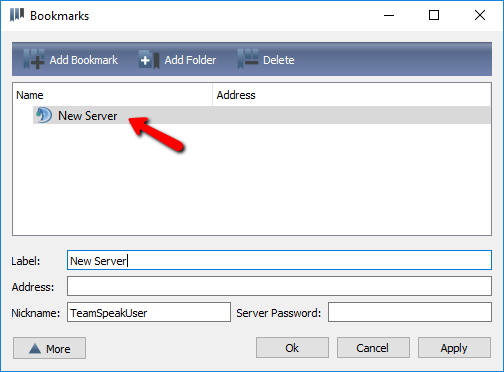Click into the Nickname text box
The width and height of the screenshot is (504, 372).
(x=149, y=312)
